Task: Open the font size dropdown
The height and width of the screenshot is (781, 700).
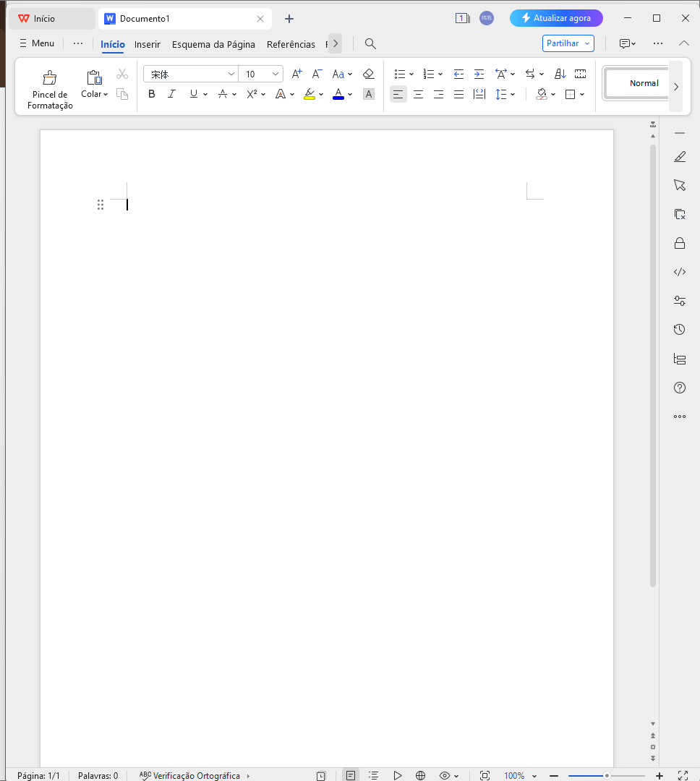Action: [x=275, y=74]
